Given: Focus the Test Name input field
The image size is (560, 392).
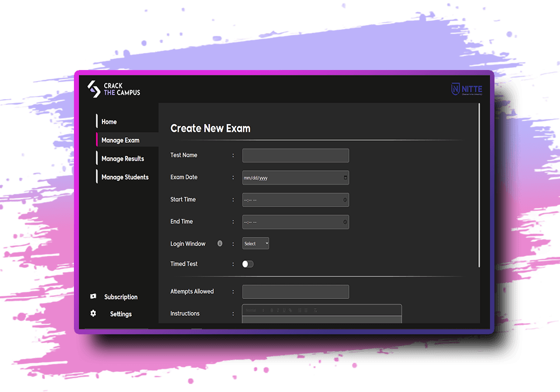Looking at the screenshot, I should point(295,156).
